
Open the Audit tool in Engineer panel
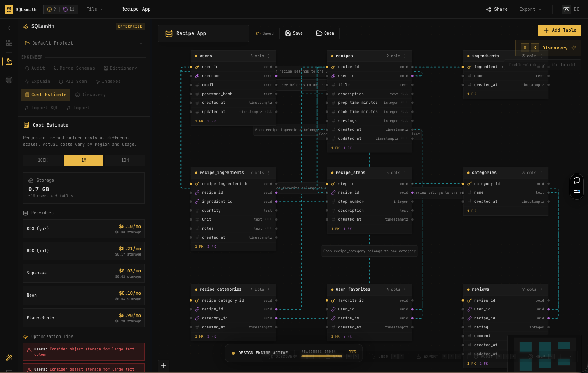[x=35, y=68]
